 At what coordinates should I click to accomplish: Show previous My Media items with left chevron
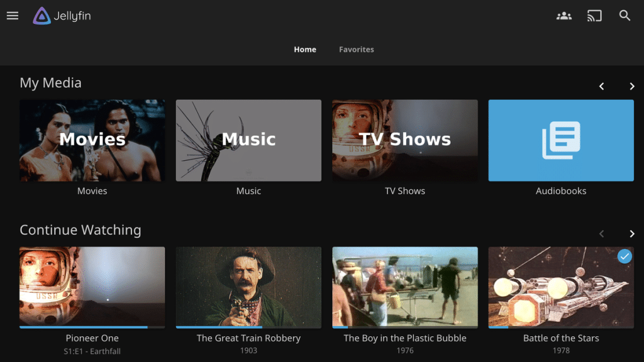pyautogui.click(x=602, y=86)
